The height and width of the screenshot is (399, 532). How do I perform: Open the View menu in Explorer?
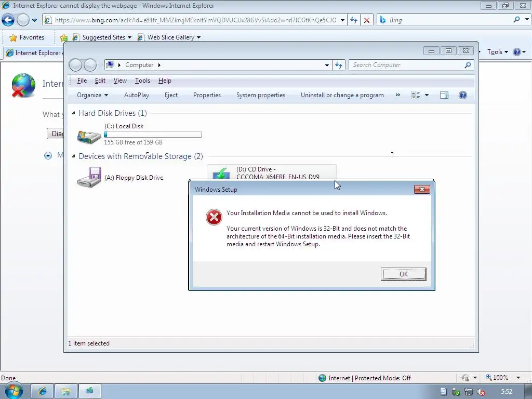coord(120,81)
